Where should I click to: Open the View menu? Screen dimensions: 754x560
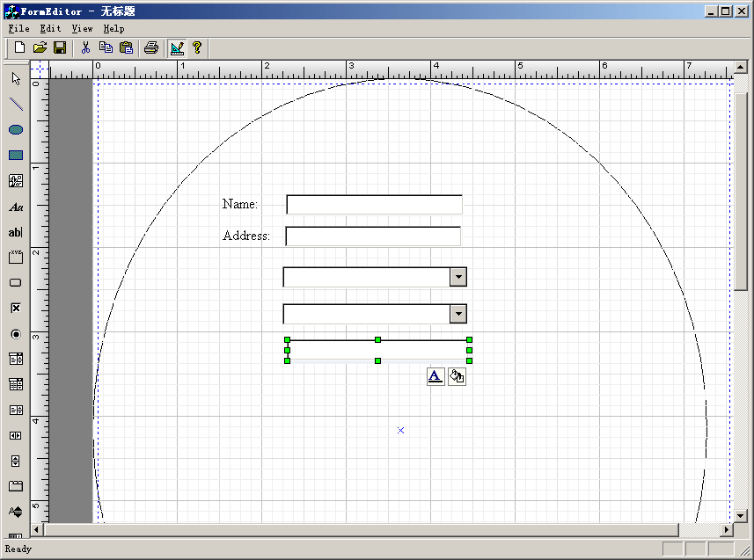[82, 28]
